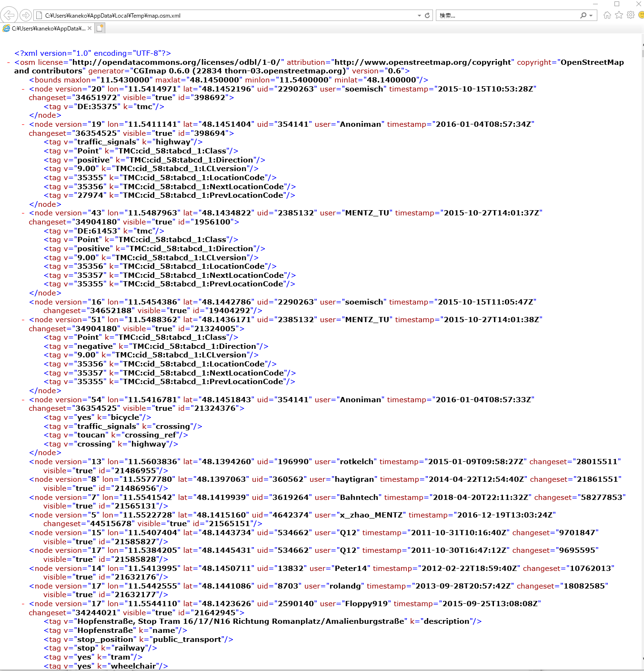Click the tag v="DE:35375" k="tmc" line
Image resolution: width=644 pixels, height=671 pixels.
click(104, 107)
